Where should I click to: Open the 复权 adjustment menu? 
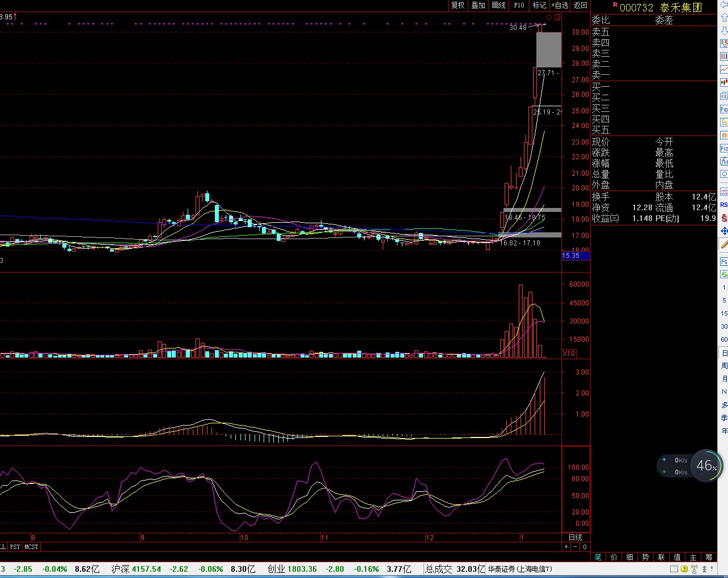click(x=458, y=5)
